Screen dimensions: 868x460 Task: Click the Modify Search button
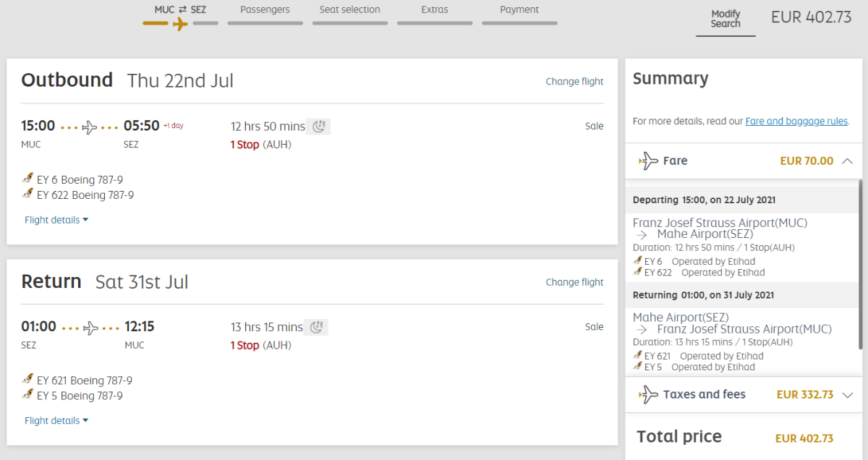pyautogui.click(x=726, y=19)
